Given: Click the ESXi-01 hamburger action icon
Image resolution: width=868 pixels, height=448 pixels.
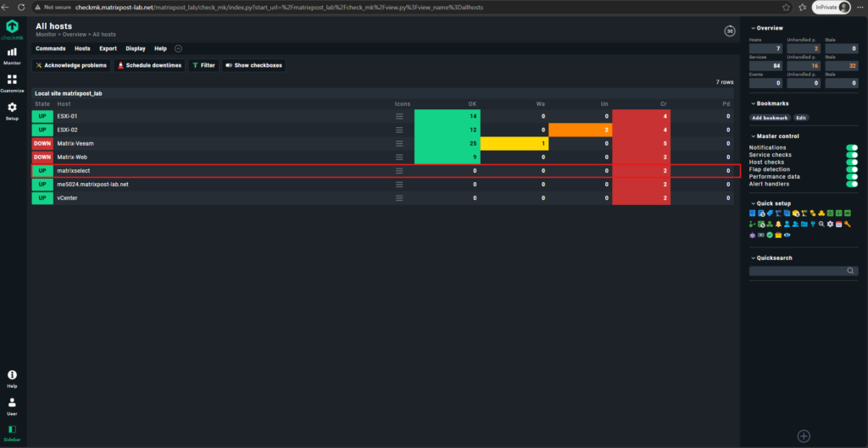Looking at the screenshot, I should click(399, 116).
